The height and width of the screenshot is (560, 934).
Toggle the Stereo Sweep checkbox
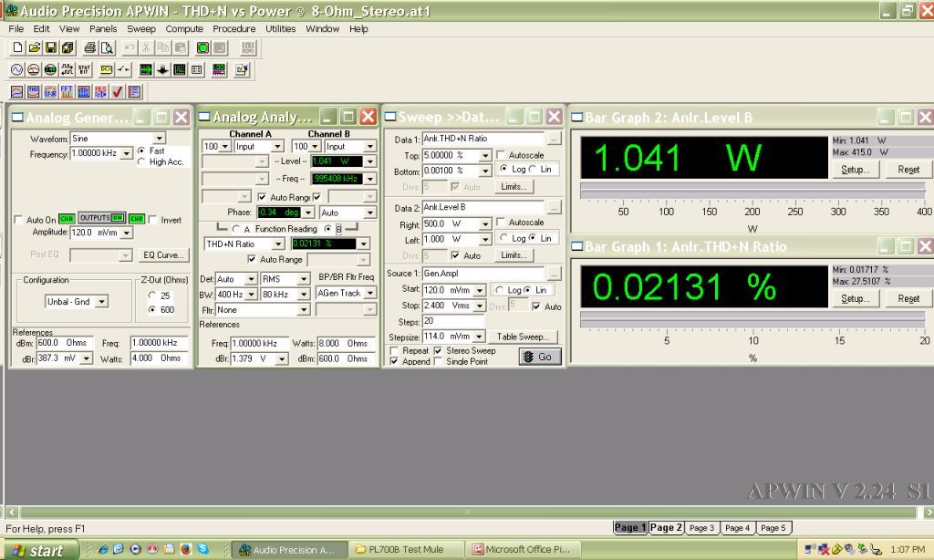(439, 351)
